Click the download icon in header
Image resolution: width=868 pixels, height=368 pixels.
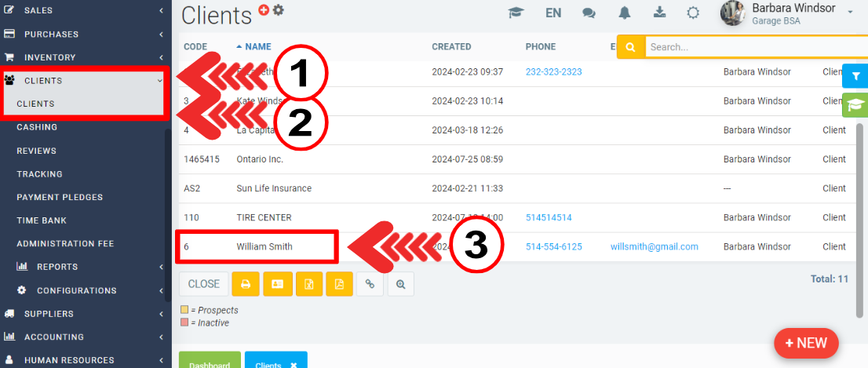click(660, 13)
